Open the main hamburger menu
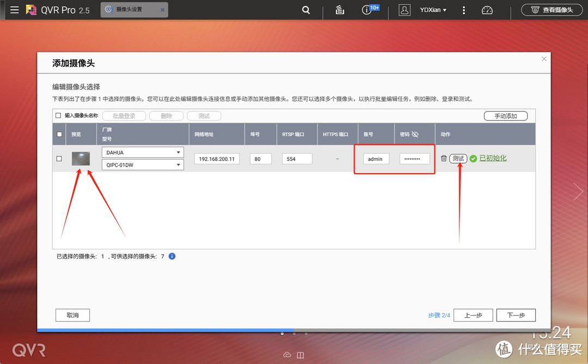 14,9
